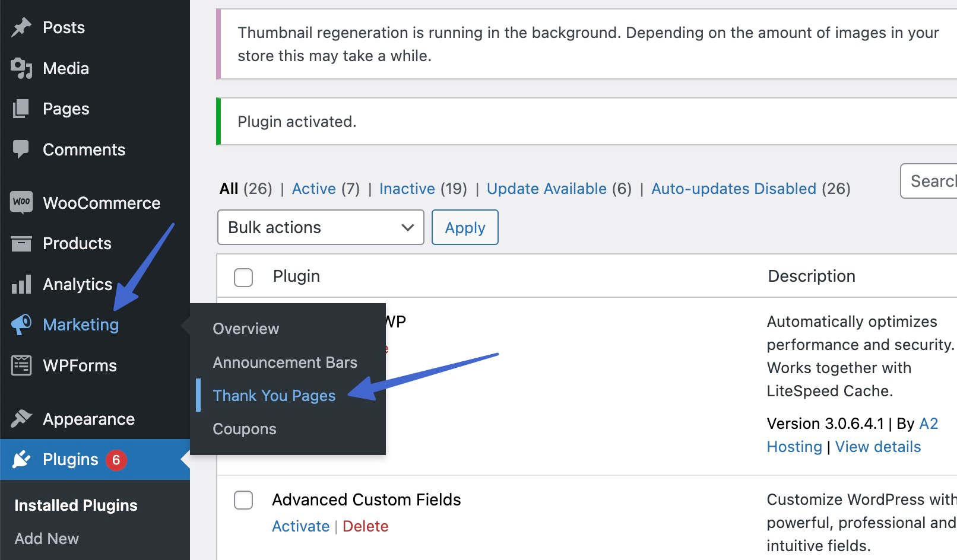Select the WPForms icon
The image size is (957, 560).
pos(21,365)
